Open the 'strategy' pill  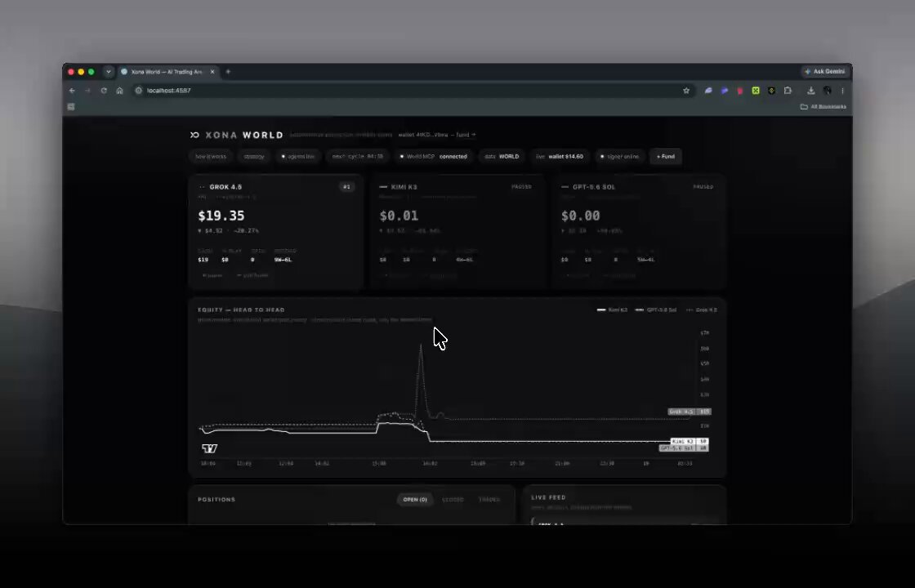pyautogui.click(x=254, y=156)
